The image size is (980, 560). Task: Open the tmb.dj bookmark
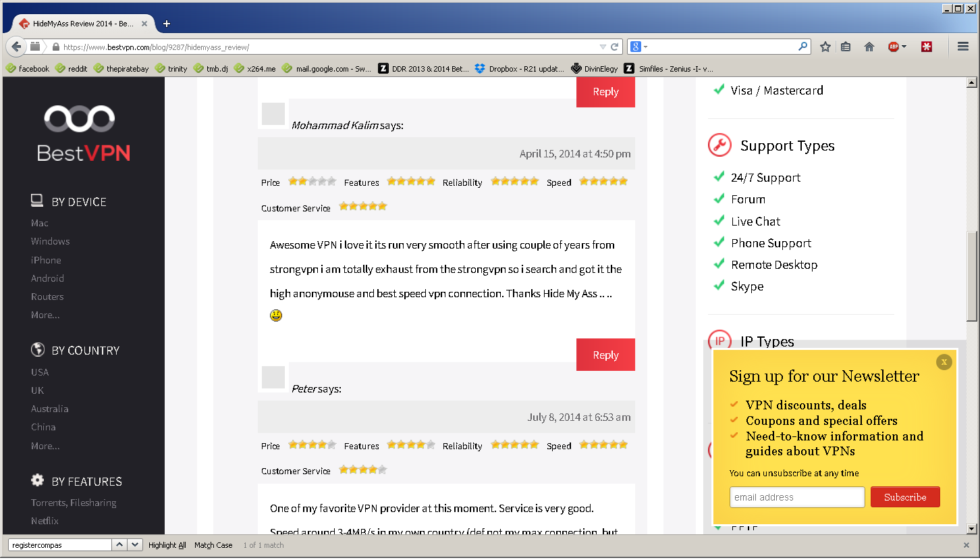point(211,68)
